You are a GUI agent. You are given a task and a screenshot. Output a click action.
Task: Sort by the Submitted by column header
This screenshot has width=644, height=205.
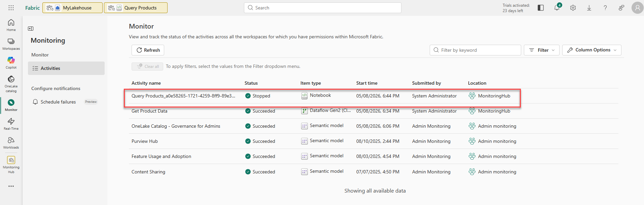click(427, 83)
